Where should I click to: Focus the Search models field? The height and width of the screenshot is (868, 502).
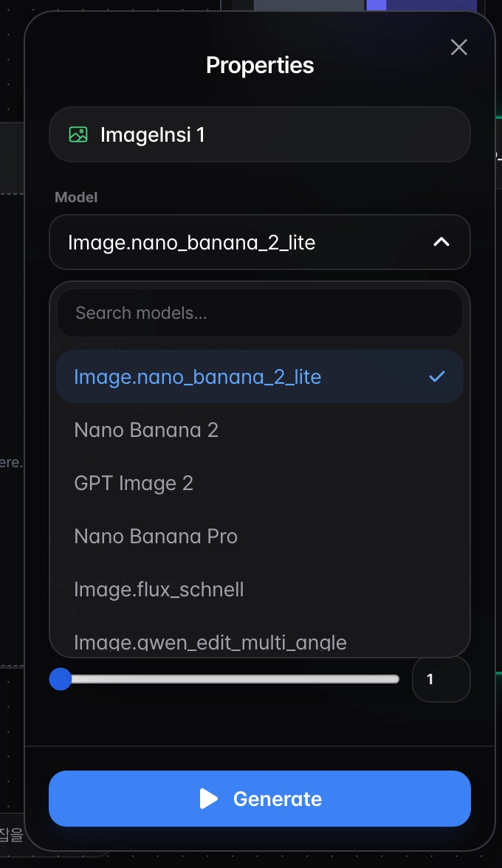[260, 313]
